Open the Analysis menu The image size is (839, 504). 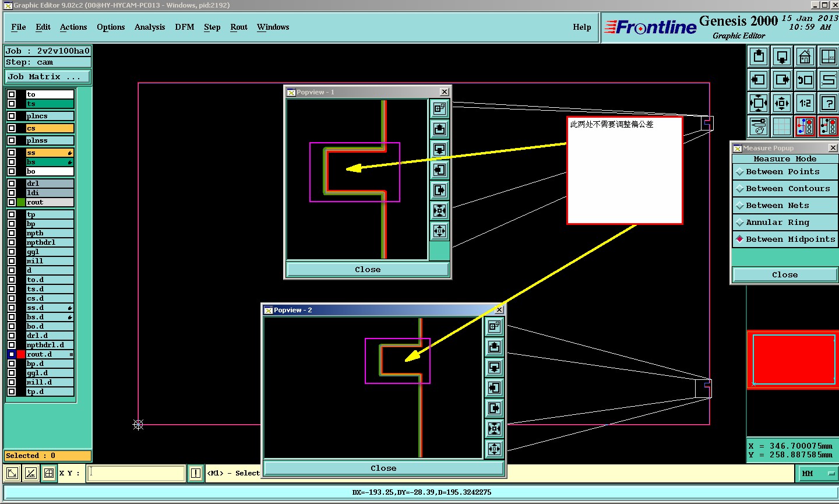tap(150, 27)
